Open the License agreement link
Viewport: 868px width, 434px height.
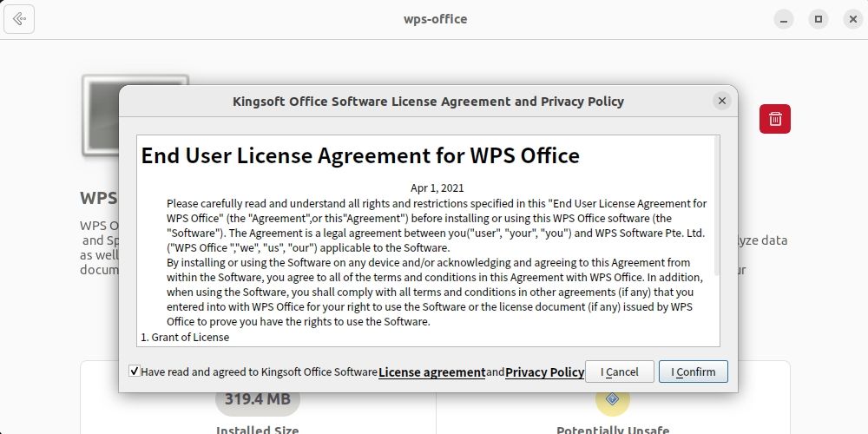(431, 372)
